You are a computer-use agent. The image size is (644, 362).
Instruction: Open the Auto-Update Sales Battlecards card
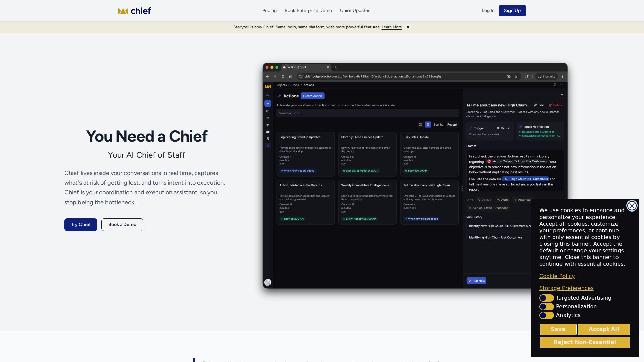tap(306, 202)
